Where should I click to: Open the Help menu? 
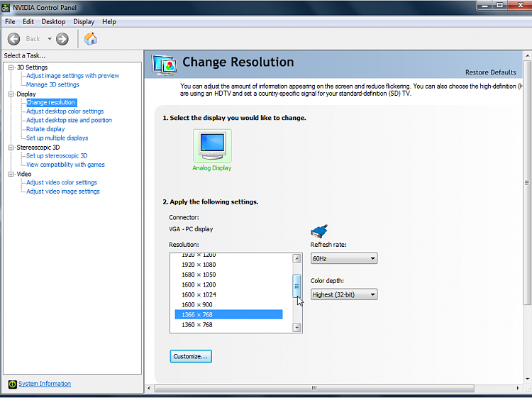click(109, 22)
